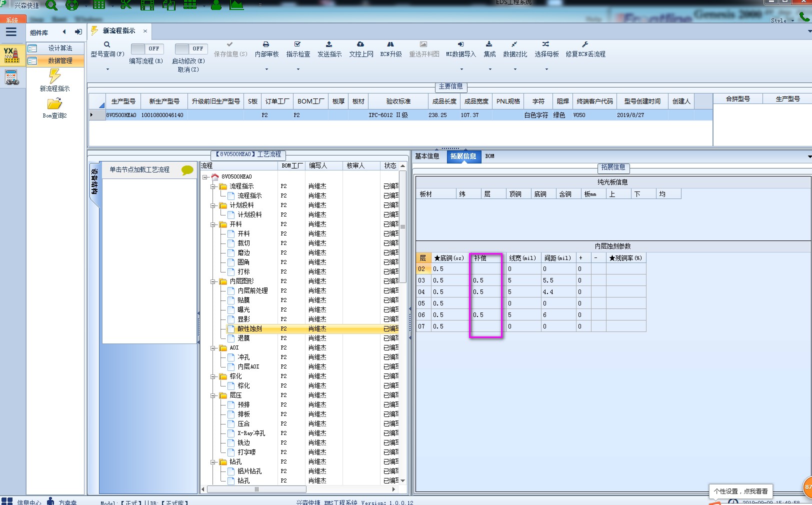Screen dimensions: 812x505
Task: Select 铝片钻孔 tree node
Action: 249,471
